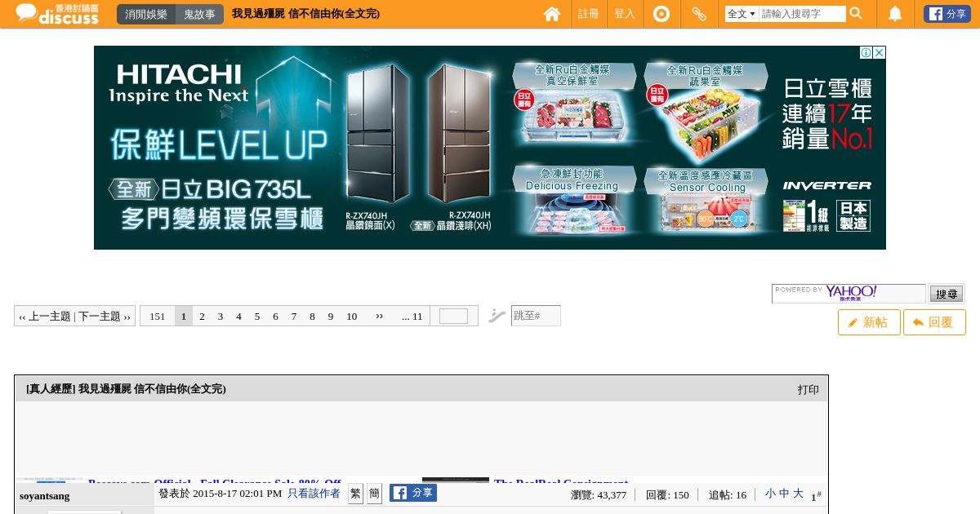Screen dimensions: 980x514
Task: Click the stairs icon beside jump field
Action: click(x=497, y=316)
